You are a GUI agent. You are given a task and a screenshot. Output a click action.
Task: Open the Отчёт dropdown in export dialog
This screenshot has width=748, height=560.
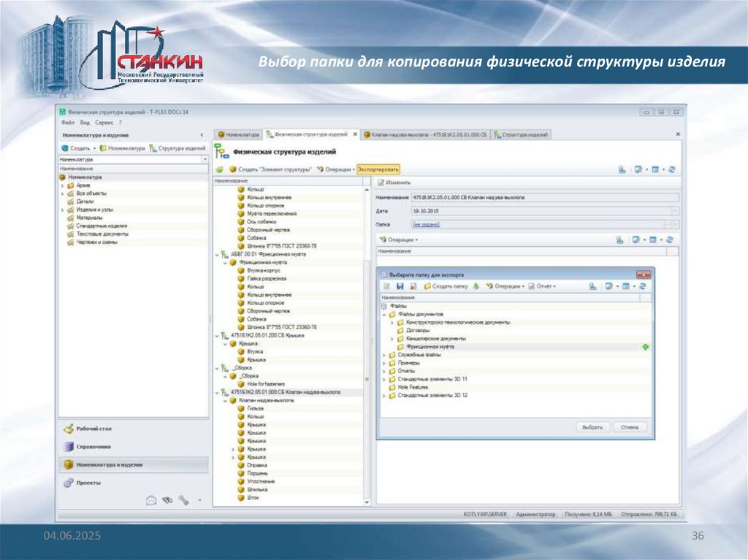click(x=541, y=286)
